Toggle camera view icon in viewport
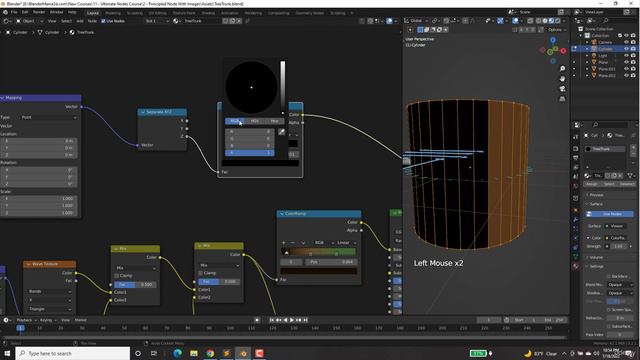 562,89
